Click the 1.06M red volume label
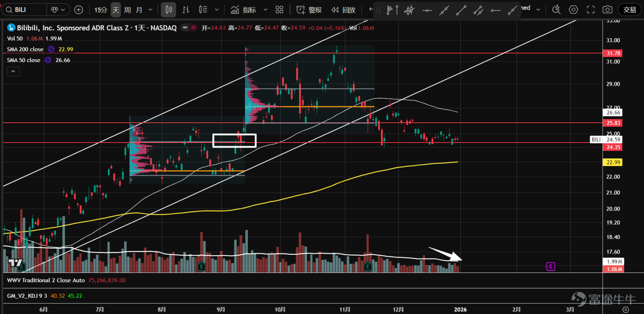This screenshot has width=644, height=314. 613,269
